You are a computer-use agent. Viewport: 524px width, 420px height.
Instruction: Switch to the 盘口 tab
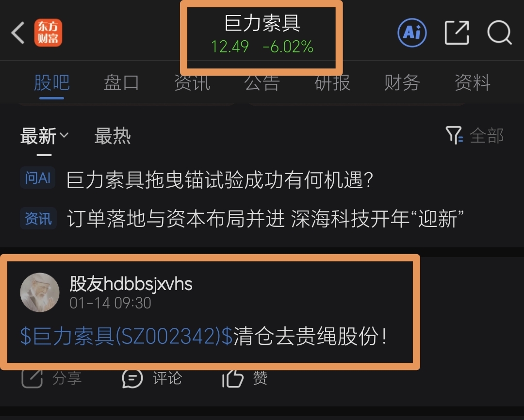(x=121, y=82)
